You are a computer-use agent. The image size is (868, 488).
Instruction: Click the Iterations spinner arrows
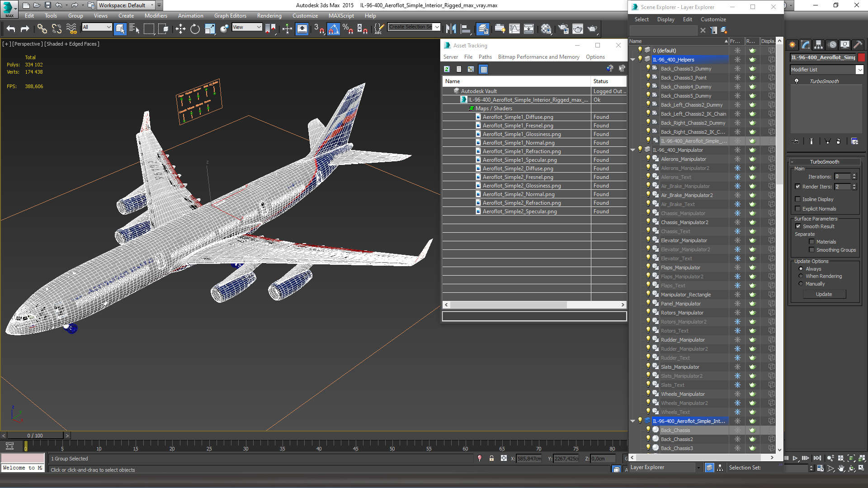coord(854,177)
